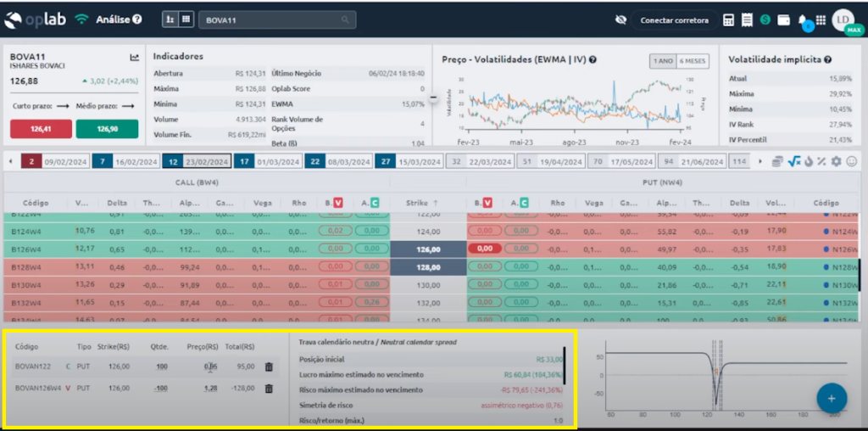Open the calculator icon in top bar
This screenshot has width=868, height=431.
729,20
